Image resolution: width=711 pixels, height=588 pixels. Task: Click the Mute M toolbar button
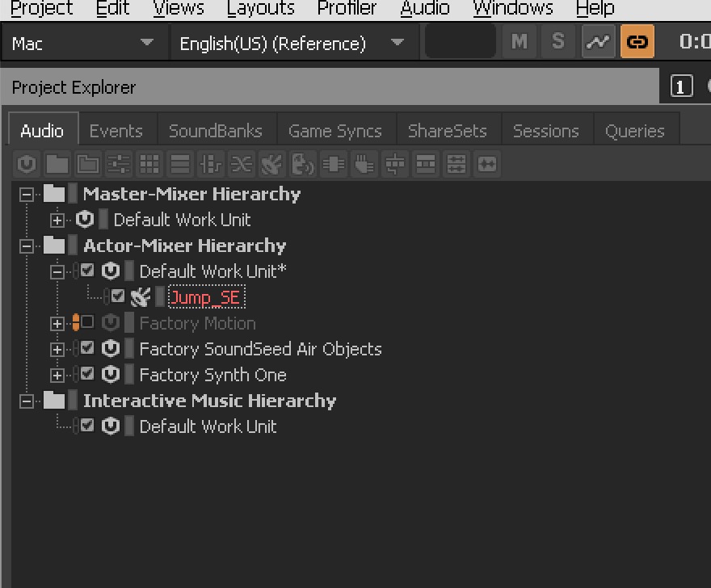click(520, 42)
